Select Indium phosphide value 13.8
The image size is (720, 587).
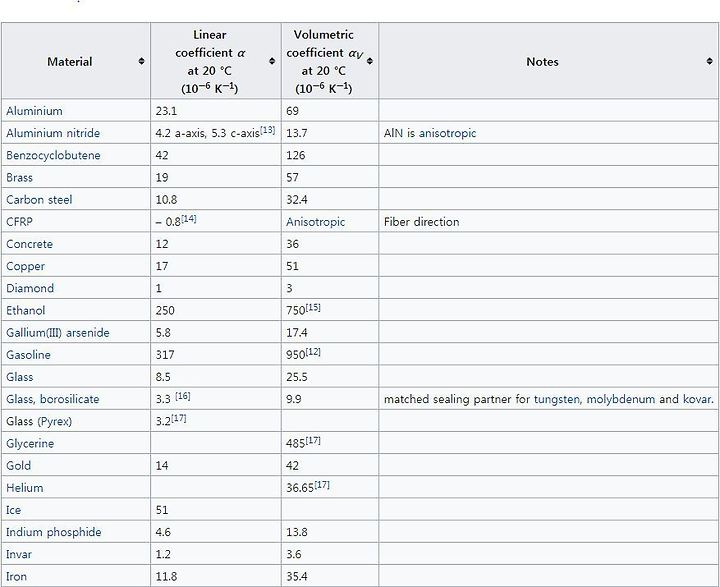297,532
